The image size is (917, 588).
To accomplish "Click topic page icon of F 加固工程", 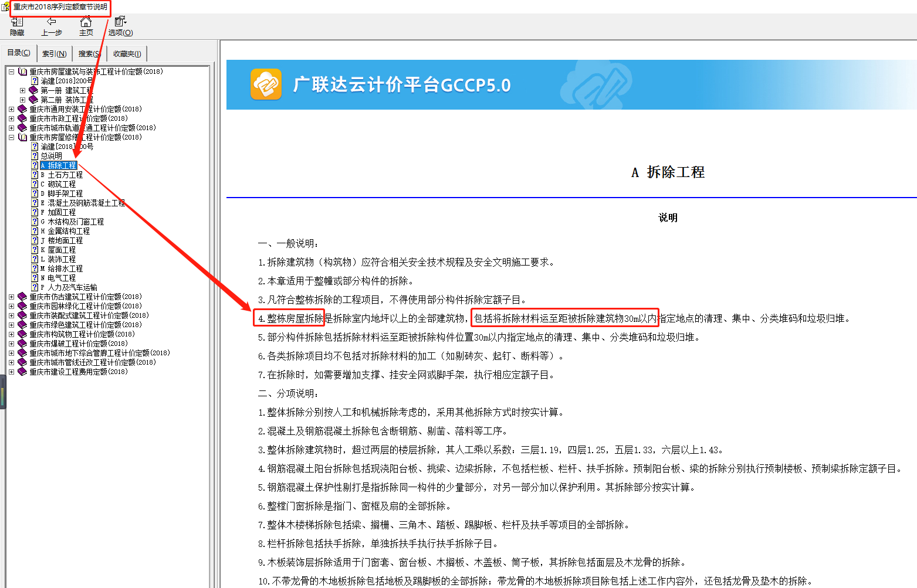I will (35, 212).
